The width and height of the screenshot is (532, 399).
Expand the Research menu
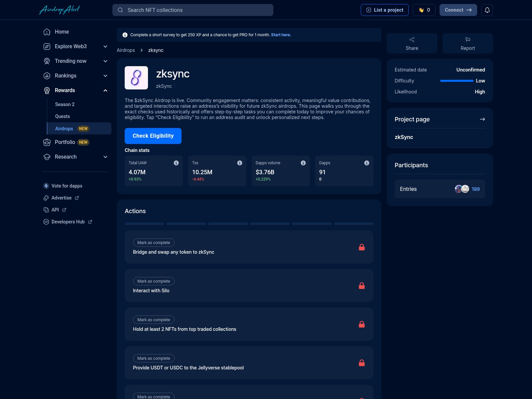point(105,157)
